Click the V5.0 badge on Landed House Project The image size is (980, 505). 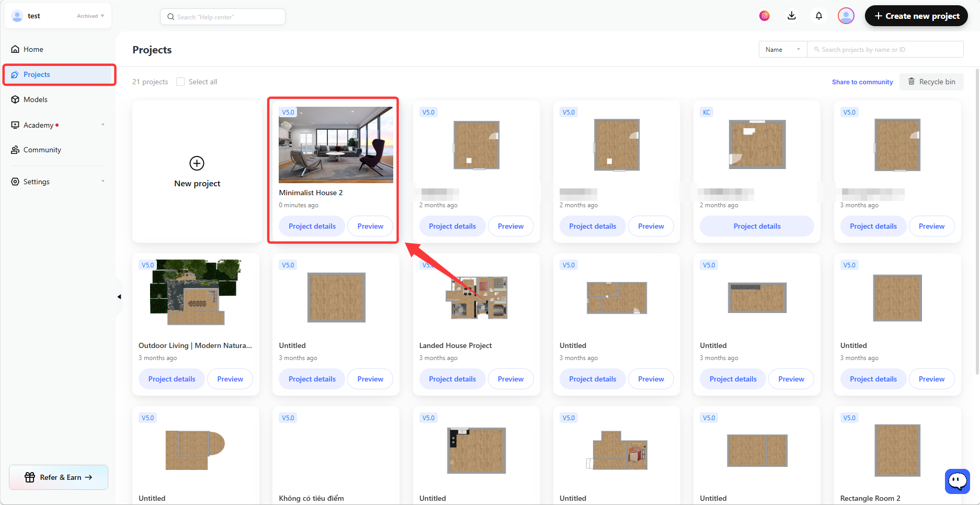click(428, 265)
